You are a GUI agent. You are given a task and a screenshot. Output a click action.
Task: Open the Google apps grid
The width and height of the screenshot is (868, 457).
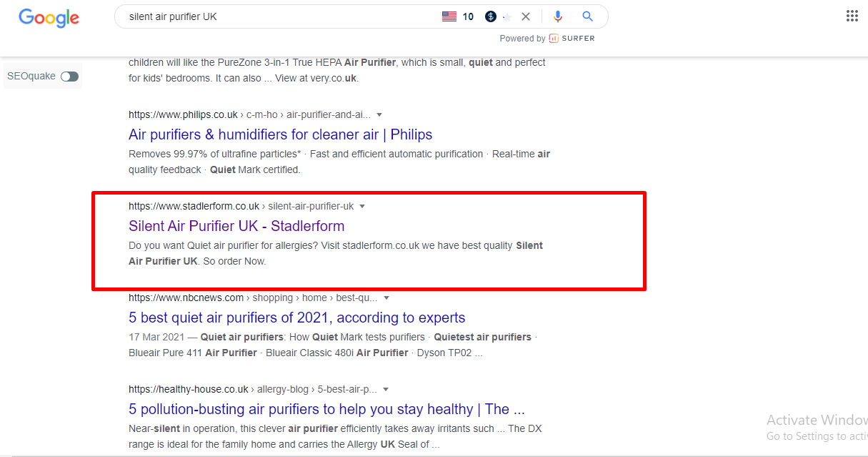pos(852,16)
